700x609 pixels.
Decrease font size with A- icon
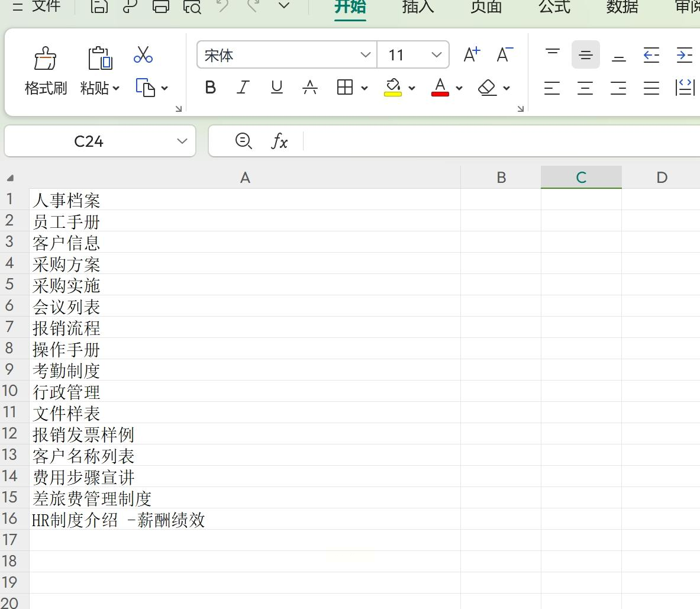click(x=505, y=54)
